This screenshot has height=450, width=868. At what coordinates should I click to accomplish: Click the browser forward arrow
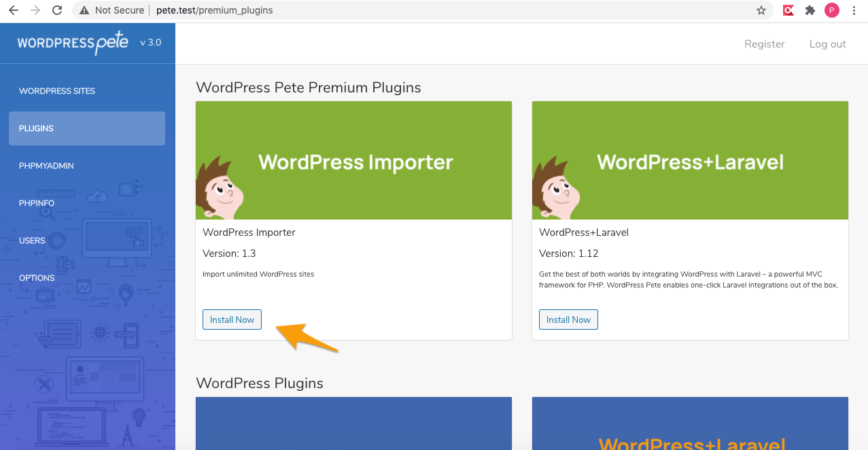pyautogui.click(x=35, y=10)
